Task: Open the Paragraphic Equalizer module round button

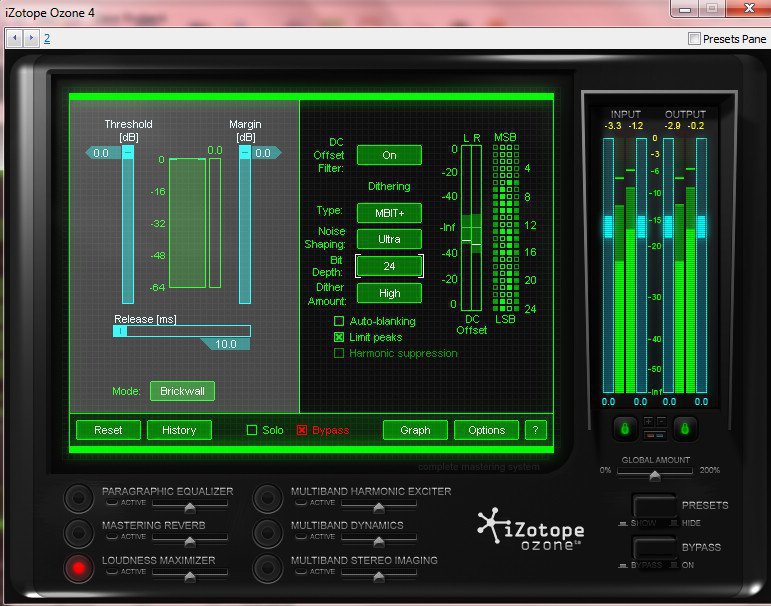Action: tap(79, 497)
